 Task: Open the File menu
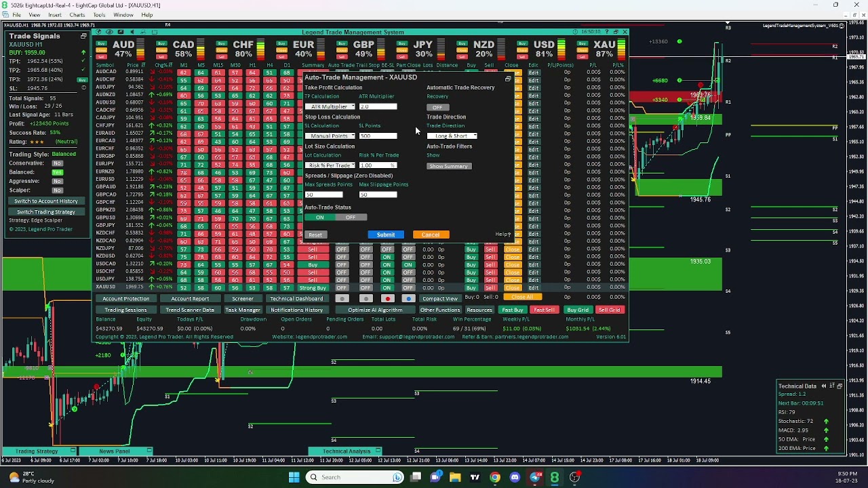point(16,15)
